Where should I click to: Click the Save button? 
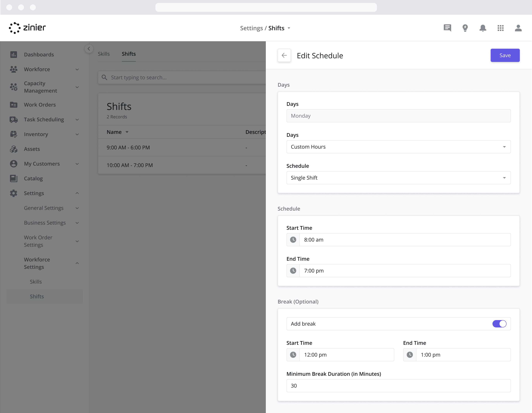[x=505, y=55]
